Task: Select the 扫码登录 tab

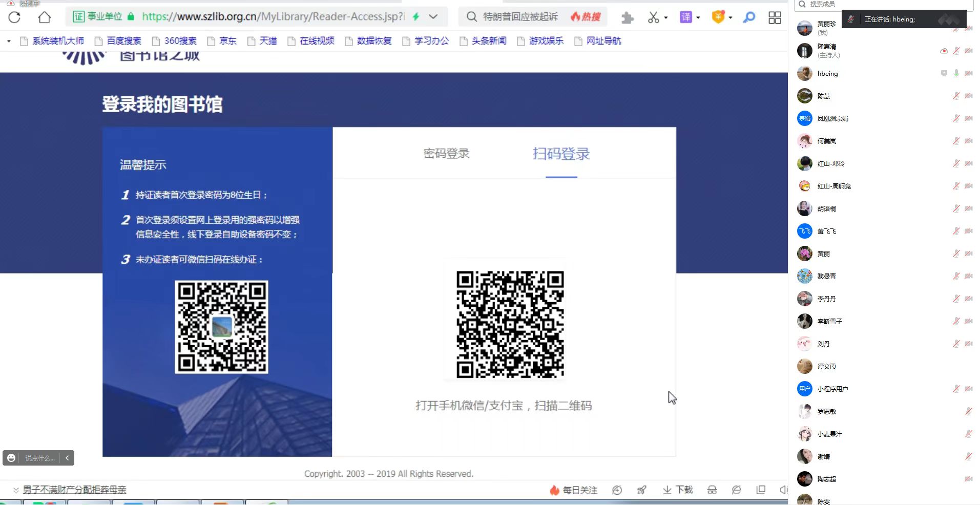Action: [x=561, y=154]
